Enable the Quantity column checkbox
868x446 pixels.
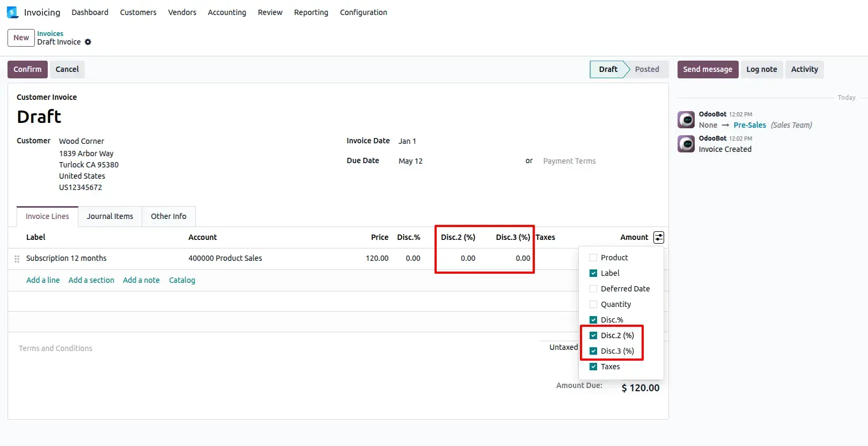593,304
